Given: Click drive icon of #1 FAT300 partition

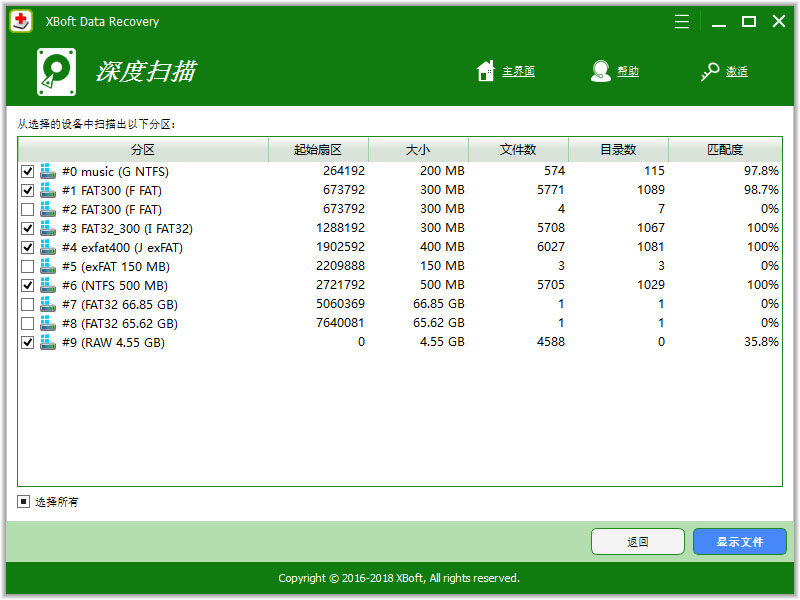Looking at the screenshot, I should [x=47, y=190].
